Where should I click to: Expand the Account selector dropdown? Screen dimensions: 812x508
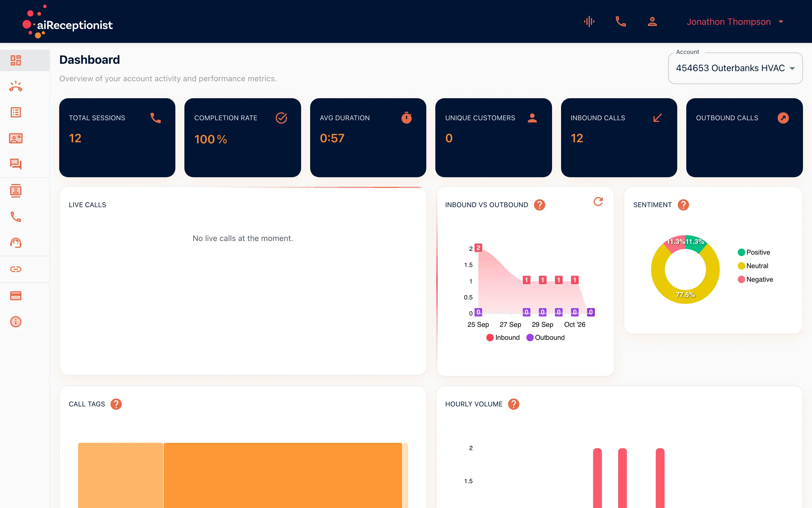point(735,68)
